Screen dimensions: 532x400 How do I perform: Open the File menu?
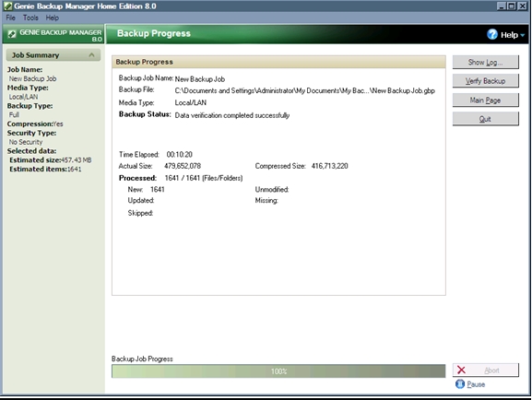pos(10,18)
